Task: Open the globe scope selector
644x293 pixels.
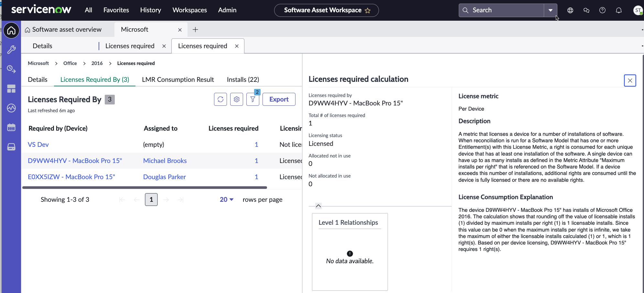Action: [570, 10]
